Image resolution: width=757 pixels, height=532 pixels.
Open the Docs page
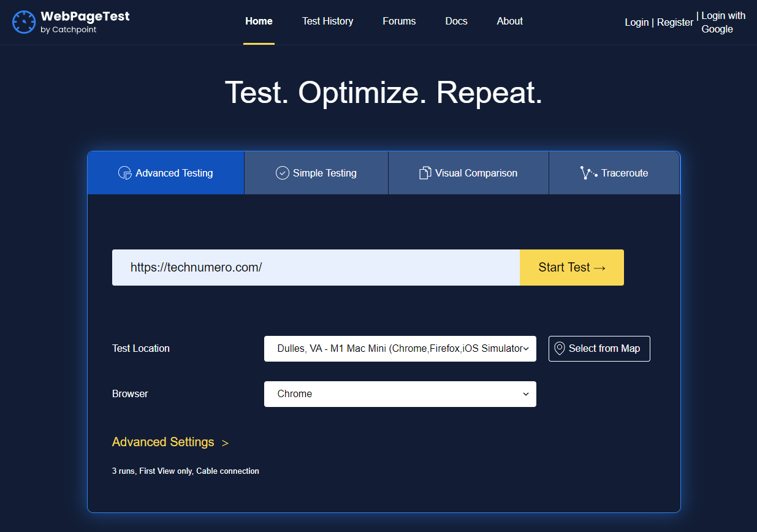click(456, 21)
